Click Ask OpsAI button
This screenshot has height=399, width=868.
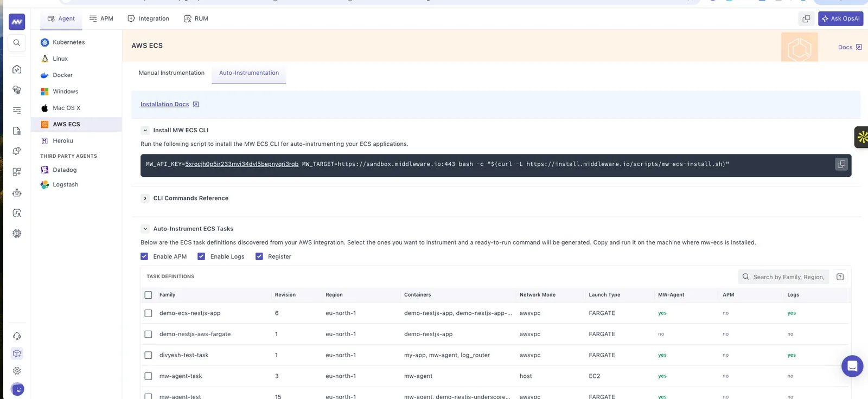840,18
